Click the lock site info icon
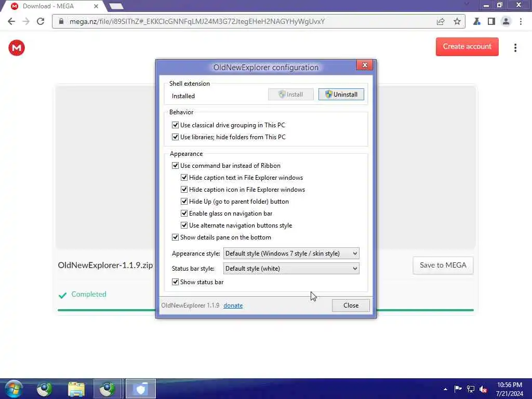This screenshot has height=399, width=532. pyautogui.click(x=61, y=21)
